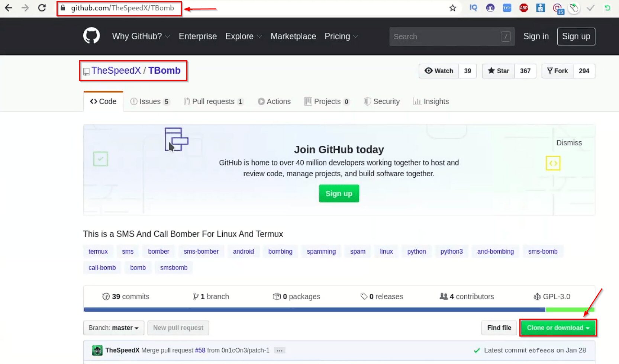Switch to the Security tab
Image resolution: width=619 pixels, height=364 pixels.
point(382,102)
